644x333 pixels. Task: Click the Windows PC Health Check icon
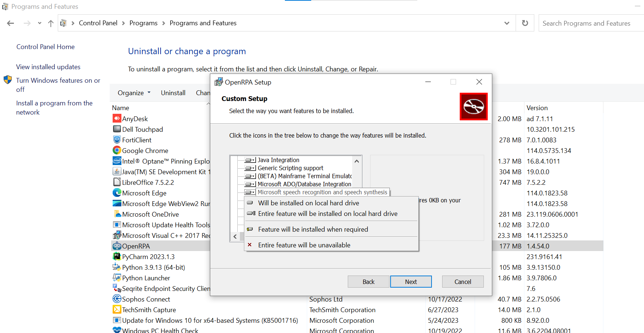click(x=117, y=330)
